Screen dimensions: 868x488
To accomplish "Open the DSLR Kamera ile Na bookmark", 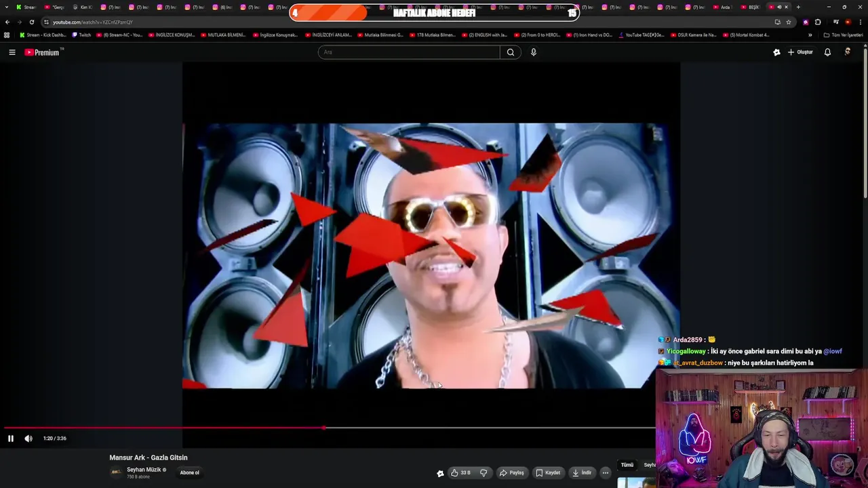I will [693, 35].
